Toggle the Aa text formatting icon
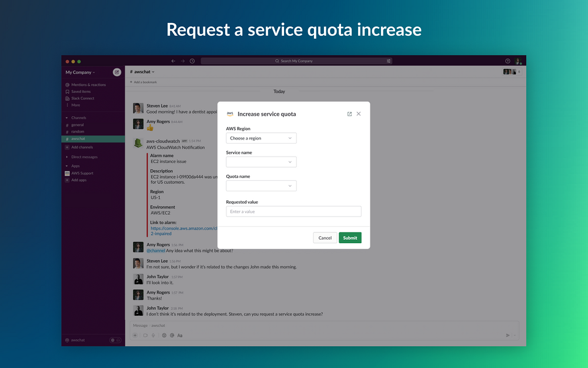Screen dimensions: 588x368 tap(179, 336)
